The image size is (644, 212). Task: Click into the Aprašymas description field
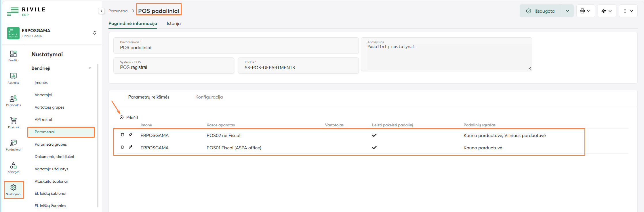446,57
